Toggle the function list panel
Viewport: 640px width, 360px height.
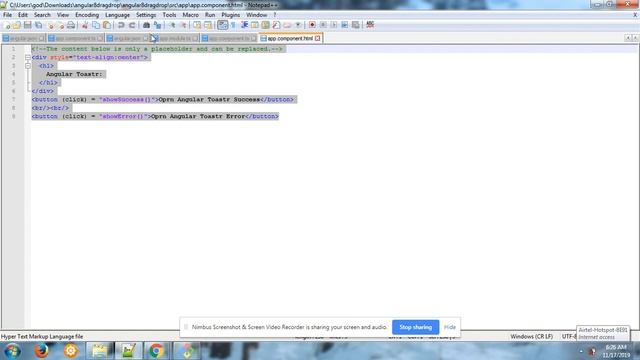[276, 25]
